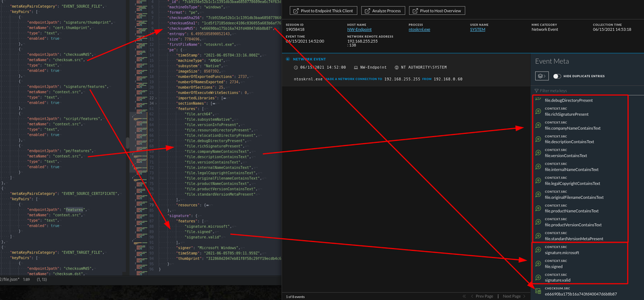Click icon beside file.standardVersionMetaPresent meta
Viewport: 644px width, 300px height.
tap(538, 236)
